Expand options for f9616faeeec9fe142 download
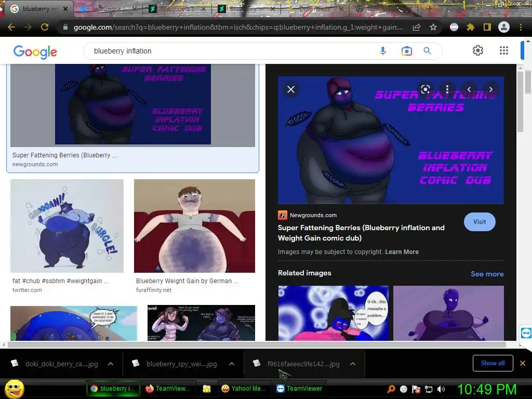The height and width of the screenshot is (399, 532). (x=353, y=364)
